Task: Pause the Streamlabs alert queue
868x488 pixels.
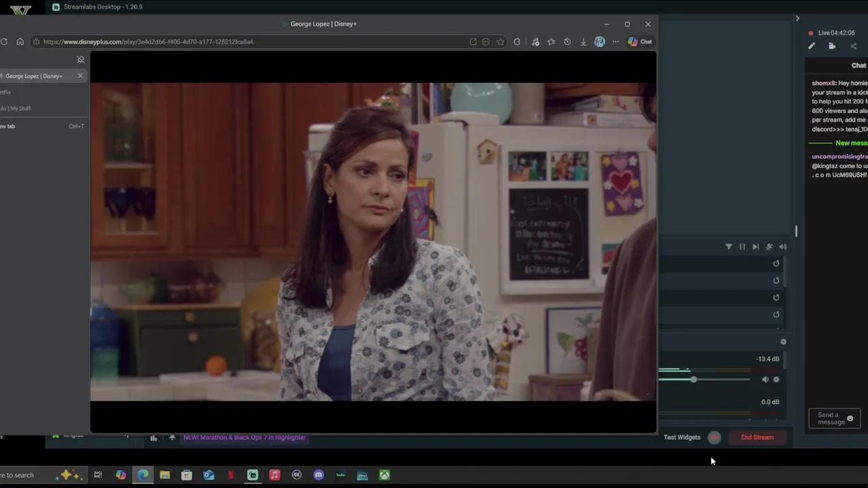Action: pyautogui.click(x=742, y=247)
